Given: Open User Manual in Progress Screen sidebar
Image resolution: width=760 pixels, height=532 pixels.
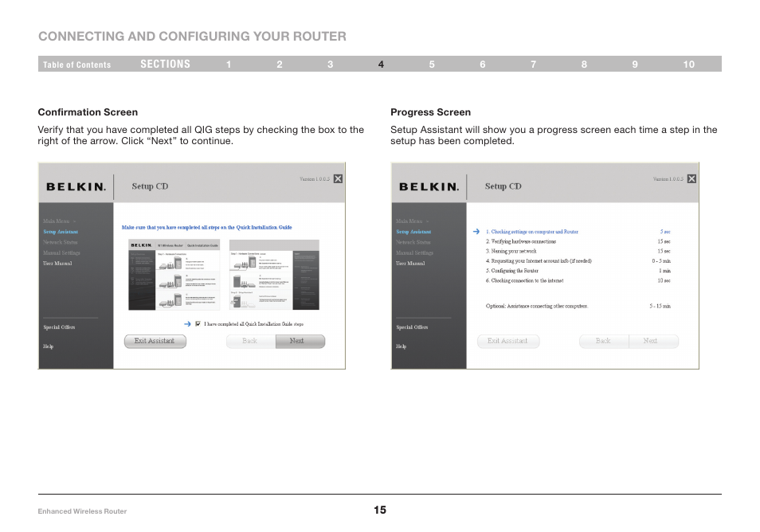Looking at the screenshot, I should point(410,264).
